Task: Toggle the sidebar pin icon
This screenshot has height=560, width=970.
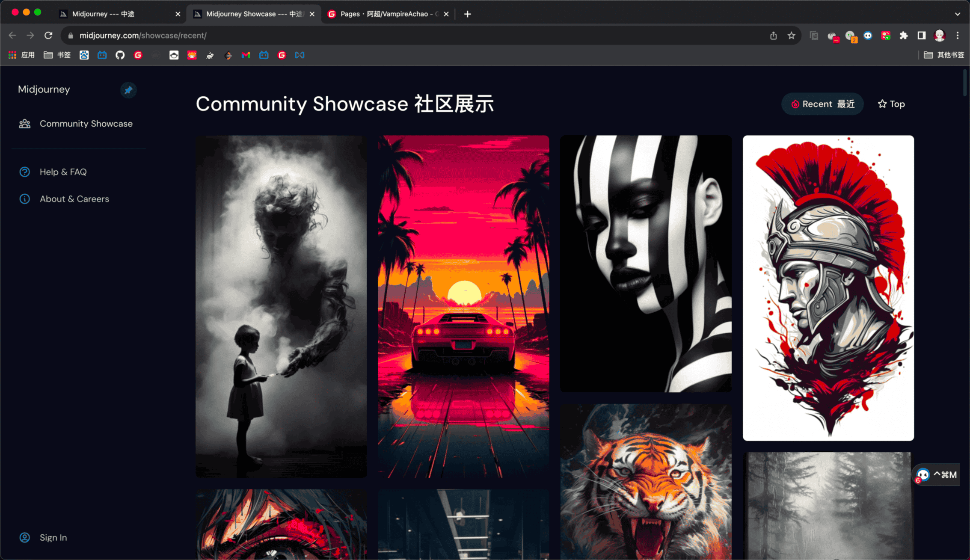Action: 128,90
